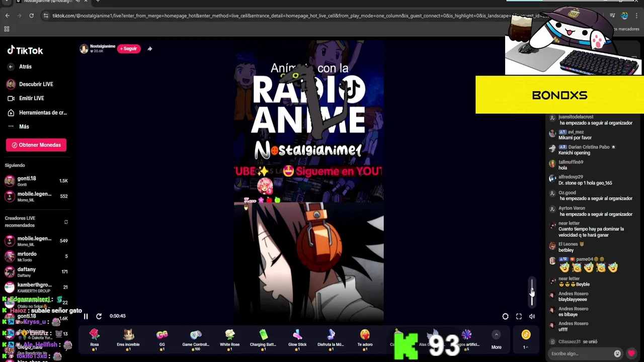Open the browser apps grid icon

coord(7,29)
